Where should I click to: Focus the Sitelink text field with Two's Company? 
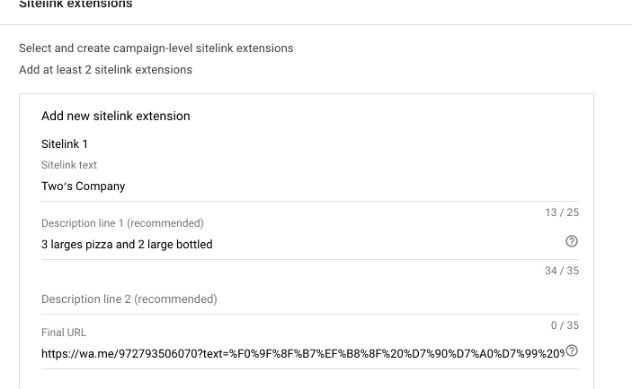(x=310, y=186)
